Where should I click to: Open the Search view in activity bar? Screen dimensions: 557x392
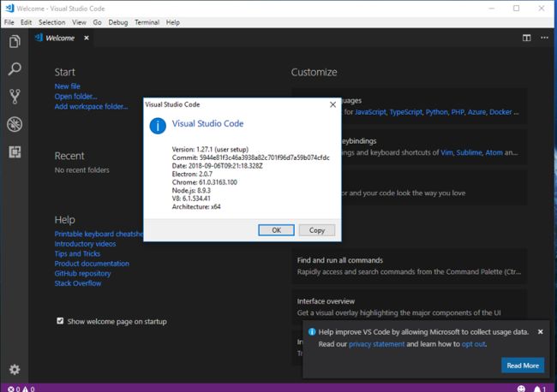(15, 68)
